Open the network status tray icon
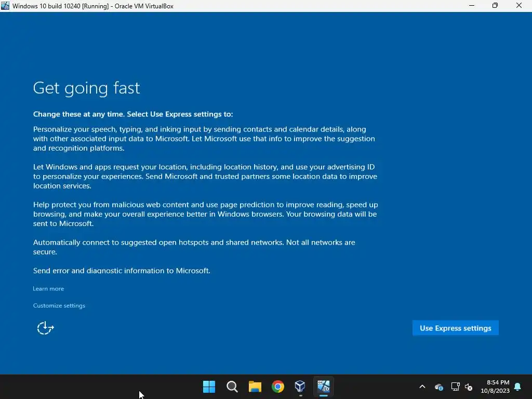Viewport: 532px width, 399px height. pos(455,387)
